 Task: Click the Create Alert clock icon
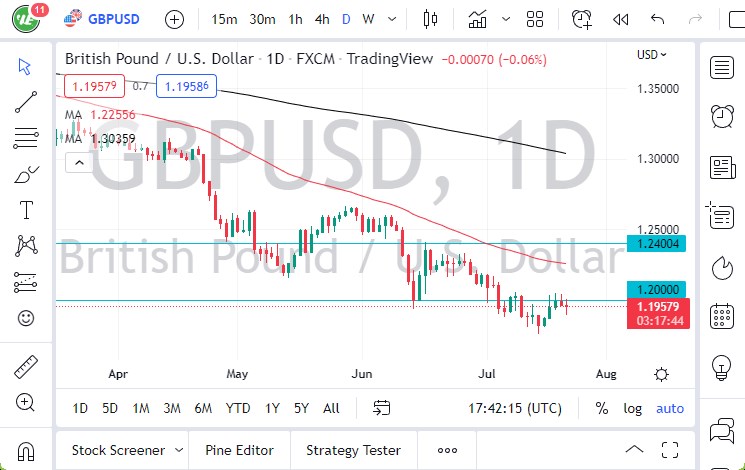coord(581,19)
